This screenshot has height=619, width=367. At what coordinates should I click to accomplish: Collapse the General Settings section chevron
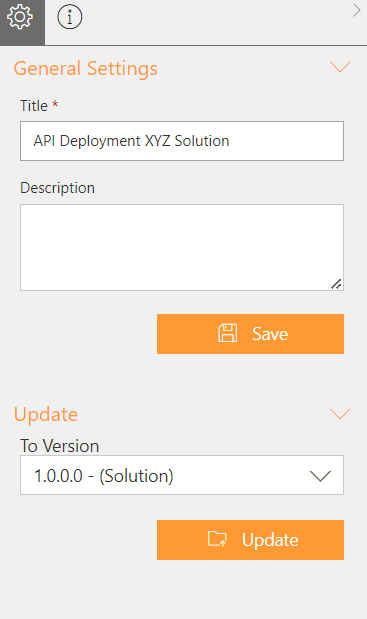[340, 67]
